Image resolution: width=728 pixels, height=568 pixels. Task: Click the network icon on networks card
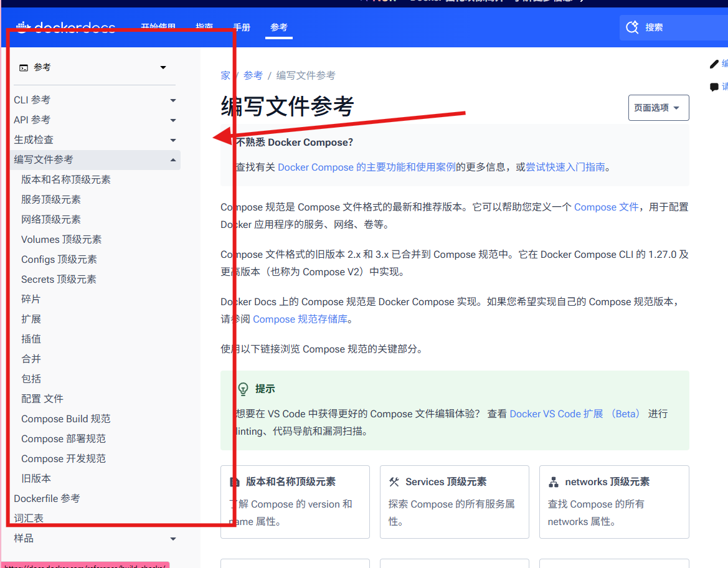[x=554, y=482]
